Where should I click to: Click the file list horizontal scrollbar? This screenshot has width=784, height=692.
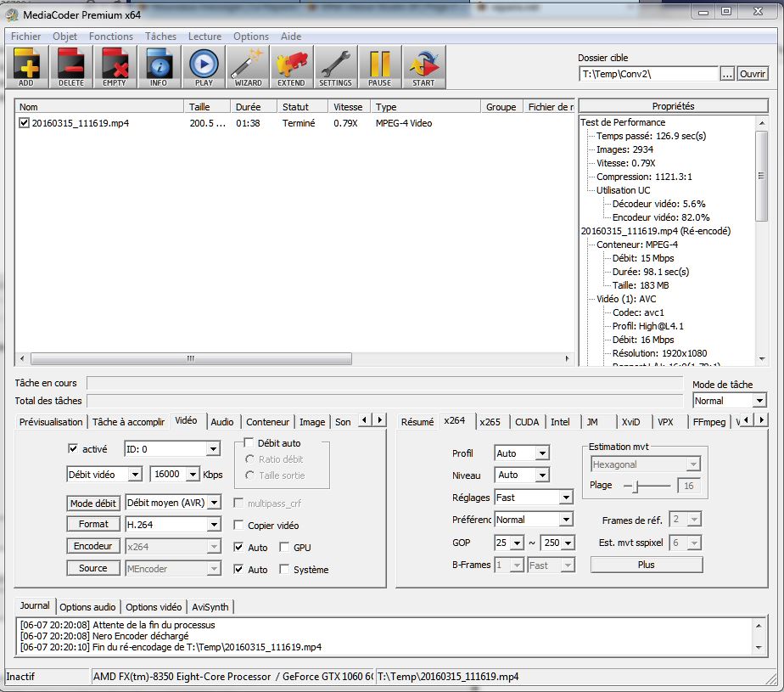191,358
